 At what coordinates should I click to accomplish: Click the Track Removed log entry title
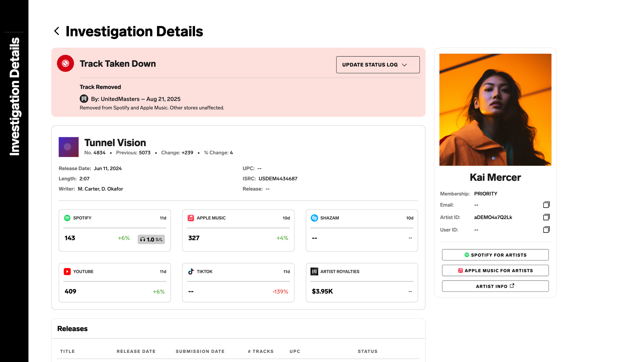100,87
